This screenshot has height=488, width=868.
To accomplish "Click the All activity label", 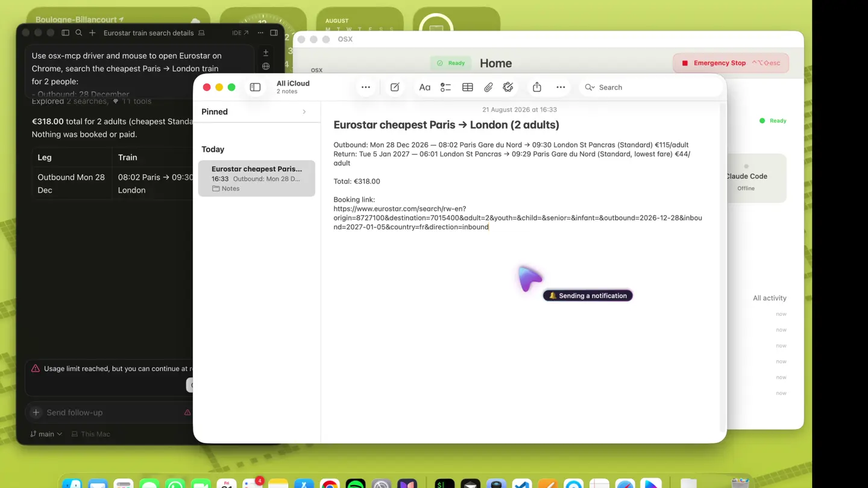I will click(x=769, y=298).
